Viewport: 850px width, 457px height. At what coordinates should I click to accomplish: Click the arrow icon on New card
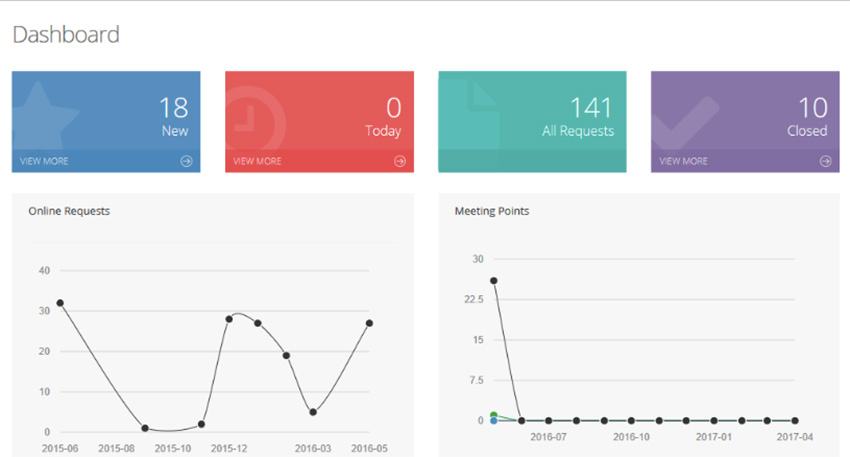coord(186,161)
